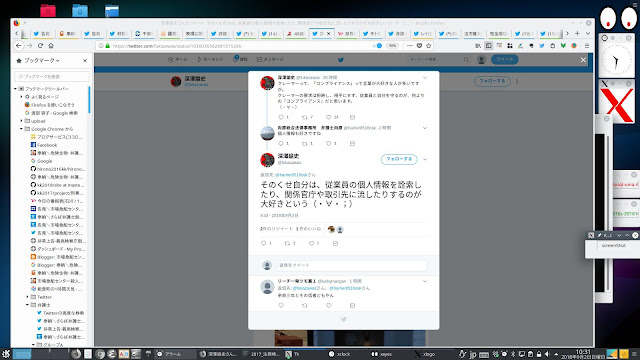Click the Firefox account avatar in toolbar
640x360 pixels.
(574, 46)
